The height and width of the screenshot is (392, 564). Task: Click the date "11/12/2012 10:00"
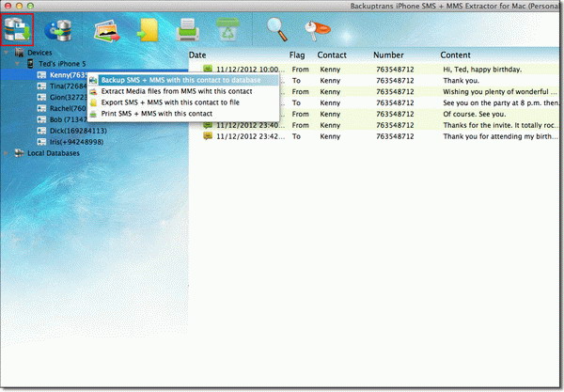pos(251,69)
